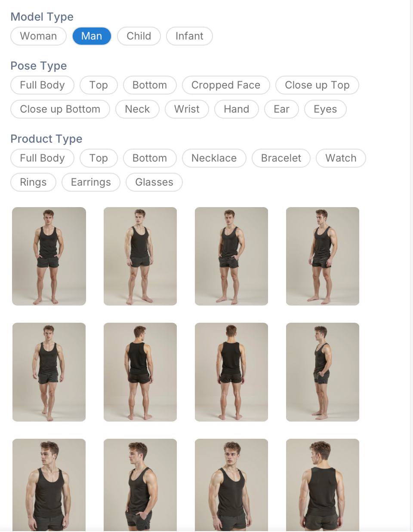Select the Glasses product filter
Viewport: 413px width, 532px height.
pyautogui.click(x=154, y=182)
